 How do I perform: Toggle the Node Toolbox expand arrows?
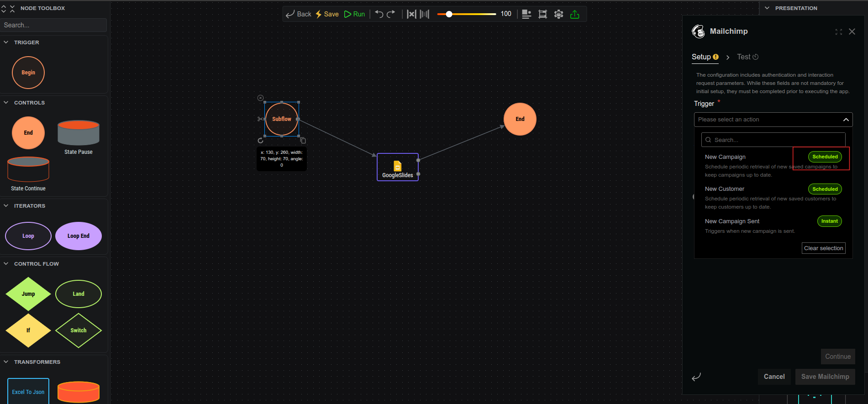point(4,8)
